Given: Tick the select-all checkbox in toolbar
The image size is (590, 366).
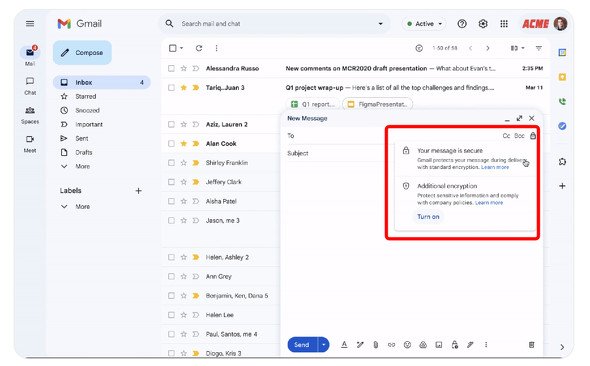Looking at the screenshot, I should click(x=172, y=48).
